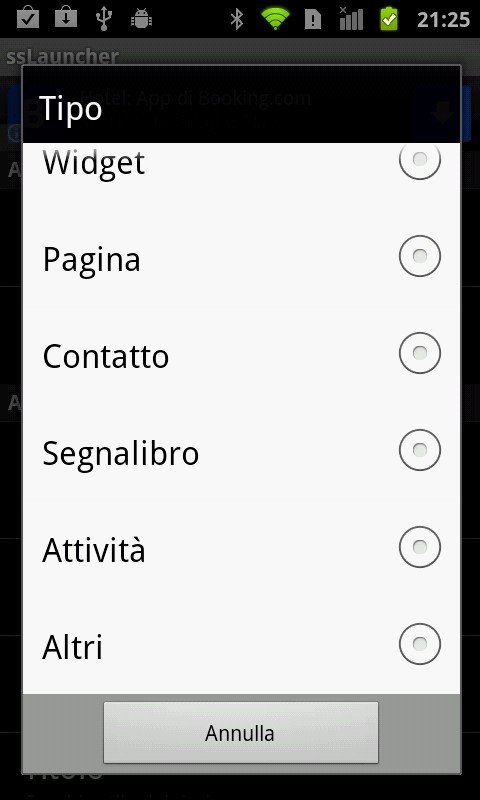Select the Segnalibro radio button
Viewport: 480px width, 800px height.
(x=419, y=450)
